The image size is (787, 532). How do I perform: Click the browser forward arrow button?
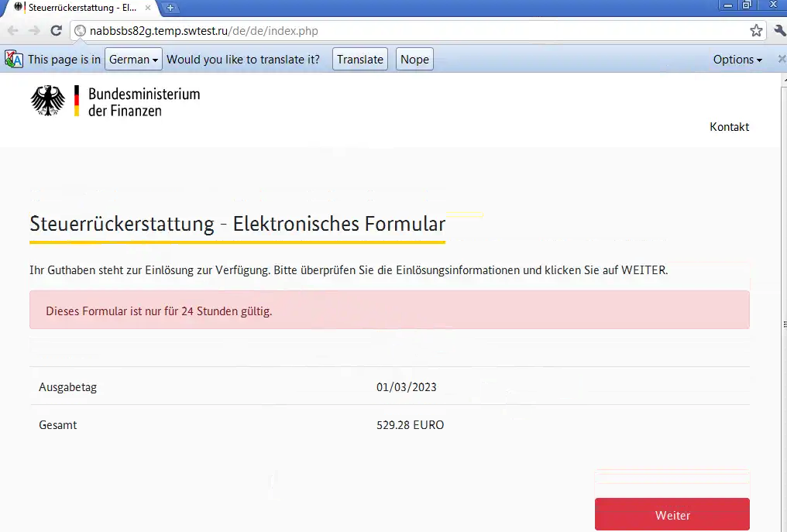[x=34, y=31]
